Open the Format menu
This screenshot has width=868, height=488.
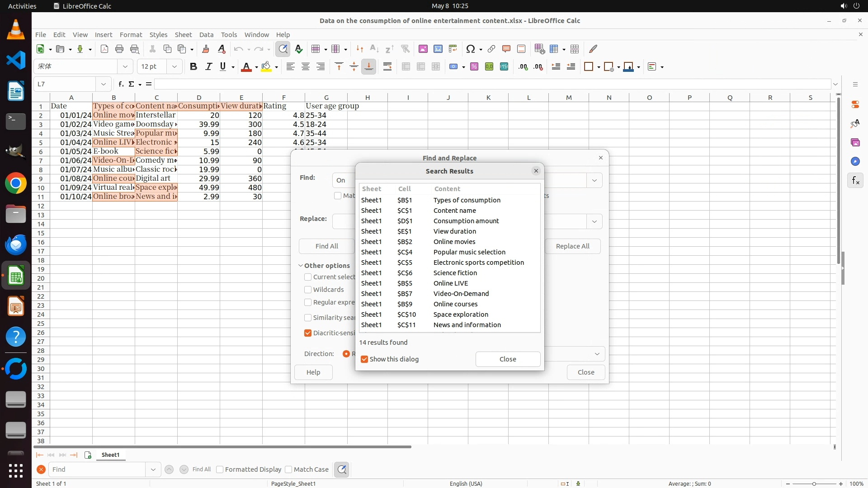[131, 35]
